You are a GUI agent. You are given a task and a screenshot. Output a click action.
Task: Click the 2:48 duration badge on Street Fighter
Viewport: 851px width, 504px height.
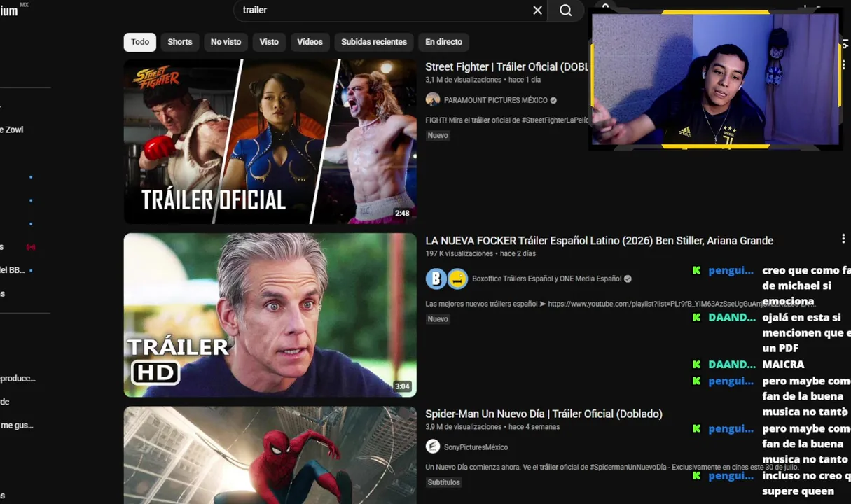pos(402,213)
